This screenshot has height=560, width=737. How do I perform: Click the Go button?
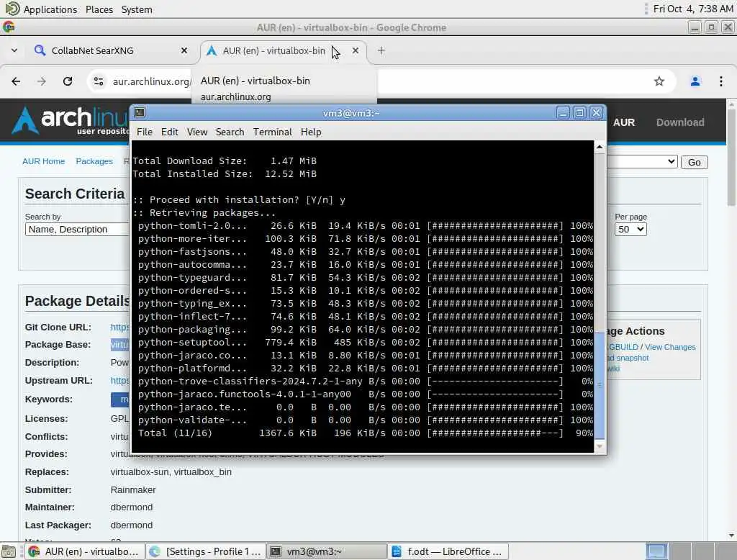(695, 162)
